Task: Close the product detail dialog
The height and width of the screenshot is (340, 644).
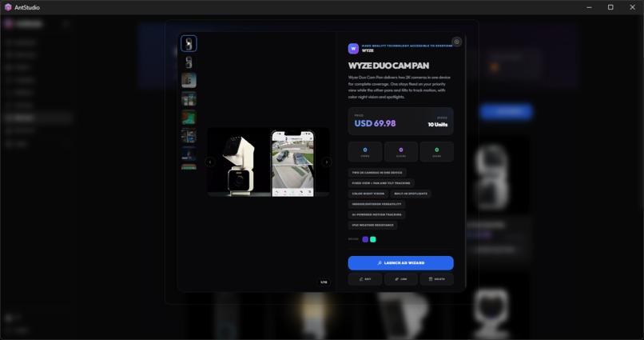Action: pos(456,42)
